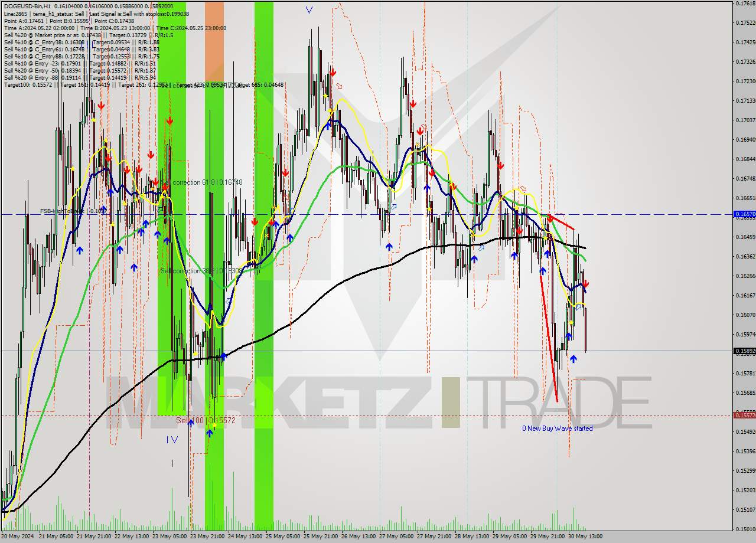Click the 'Sell %10 @ C_Entry61: 0.16748' line

click(82, 49)
